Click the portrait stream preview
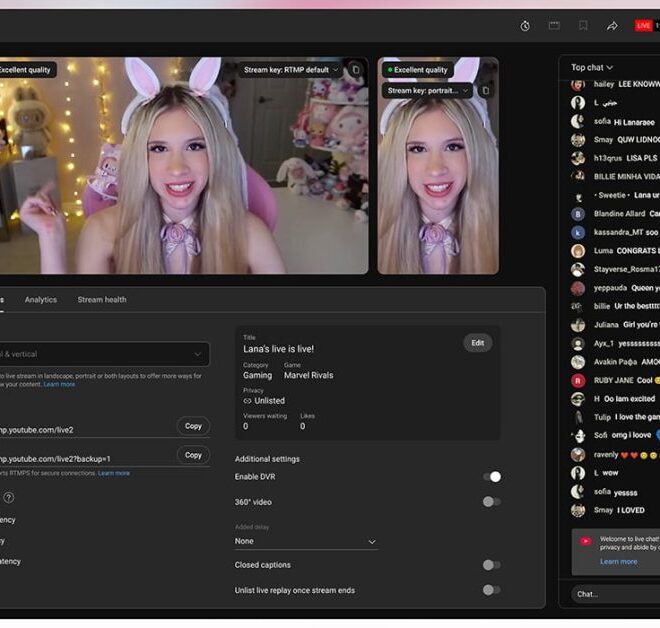 pos(438,165)
